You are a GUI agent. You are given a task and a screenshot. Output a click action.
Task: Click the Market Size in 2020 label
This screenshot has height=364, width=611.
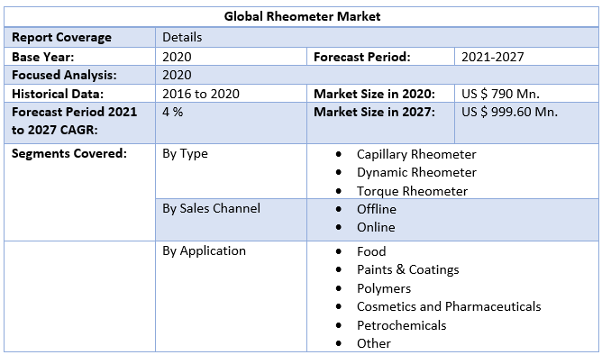[374, 94]
